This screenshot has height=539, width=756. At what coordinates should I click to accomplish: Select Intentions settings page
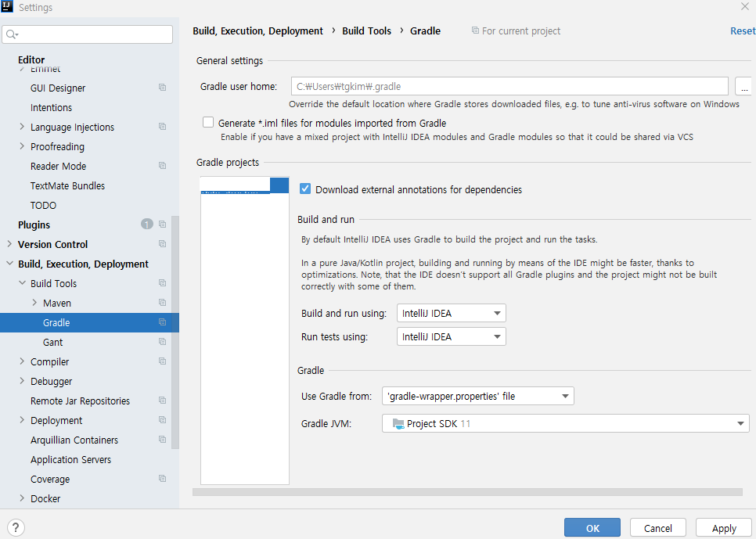point(51,107)
